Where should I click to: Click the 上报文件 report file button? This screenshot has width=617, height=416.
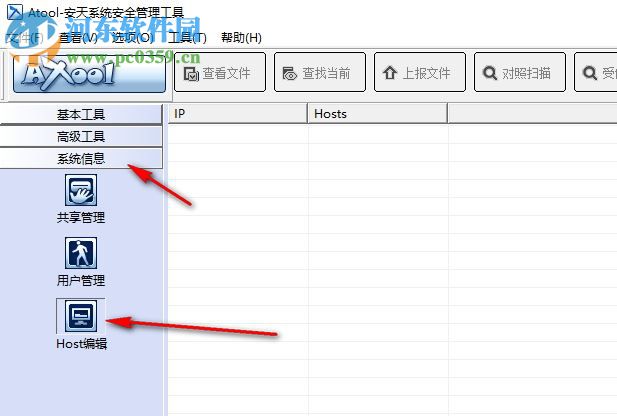[420, 72]
